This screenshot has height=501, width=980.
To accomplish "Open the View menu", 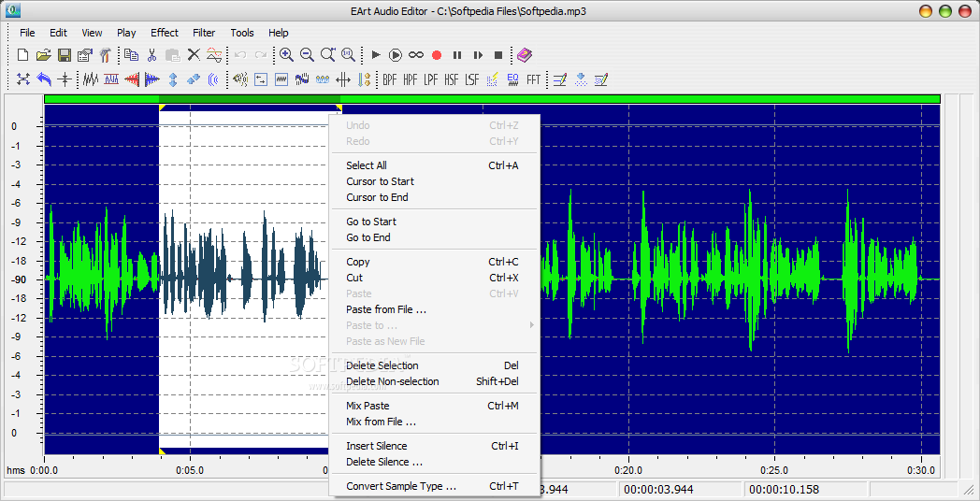I will (92, 33).
